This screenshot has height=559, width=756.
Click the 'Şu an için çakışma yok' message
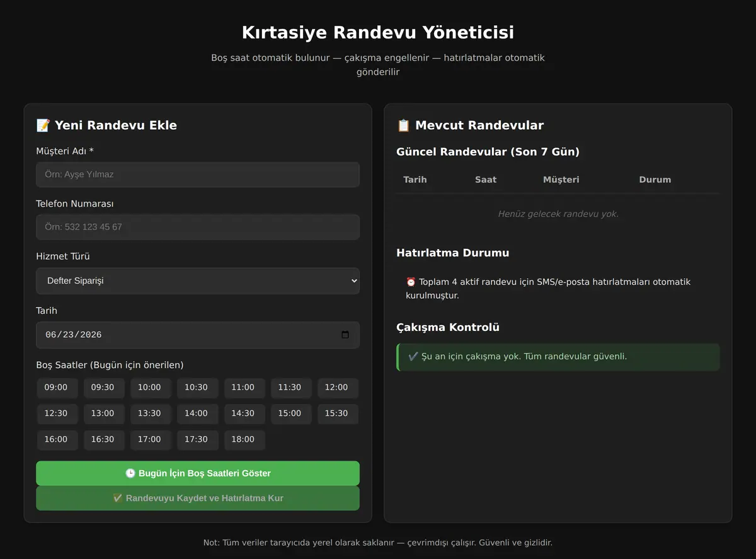pos(558,357)
